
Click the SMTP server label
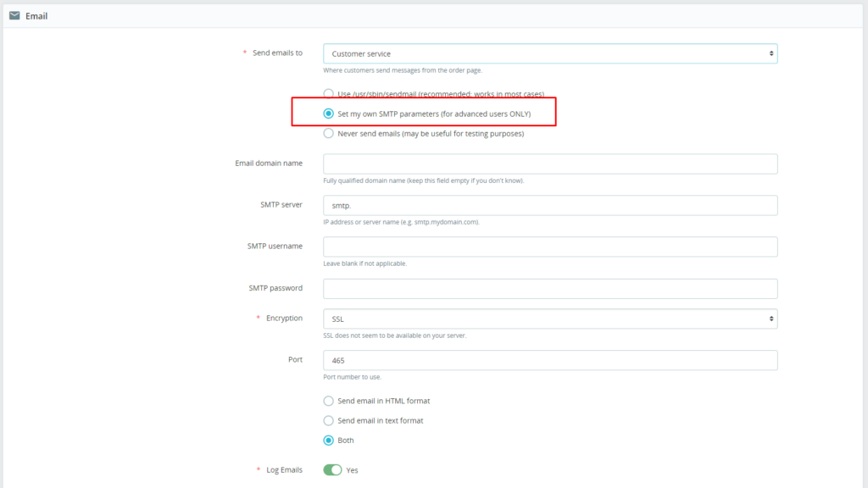[x=281, y=205]
